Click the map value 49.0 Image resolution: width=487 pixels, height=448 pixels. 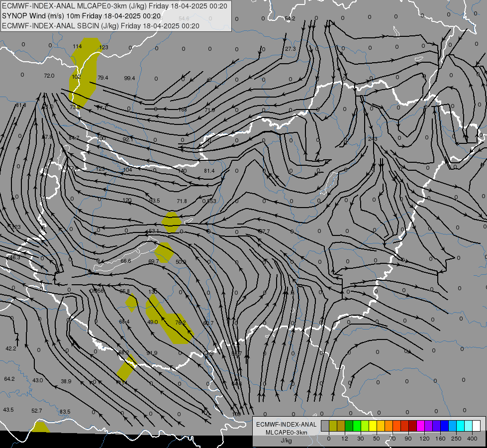153,322
